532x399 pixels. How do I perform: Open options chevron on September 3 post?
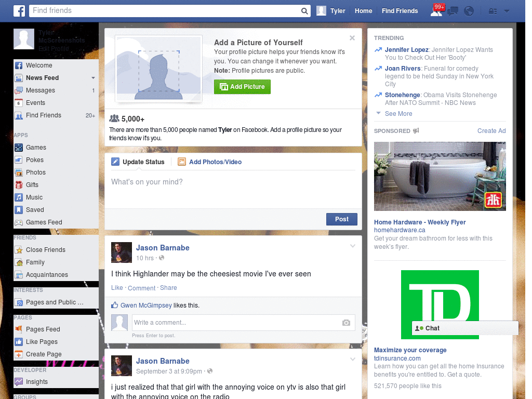point(353,360)
